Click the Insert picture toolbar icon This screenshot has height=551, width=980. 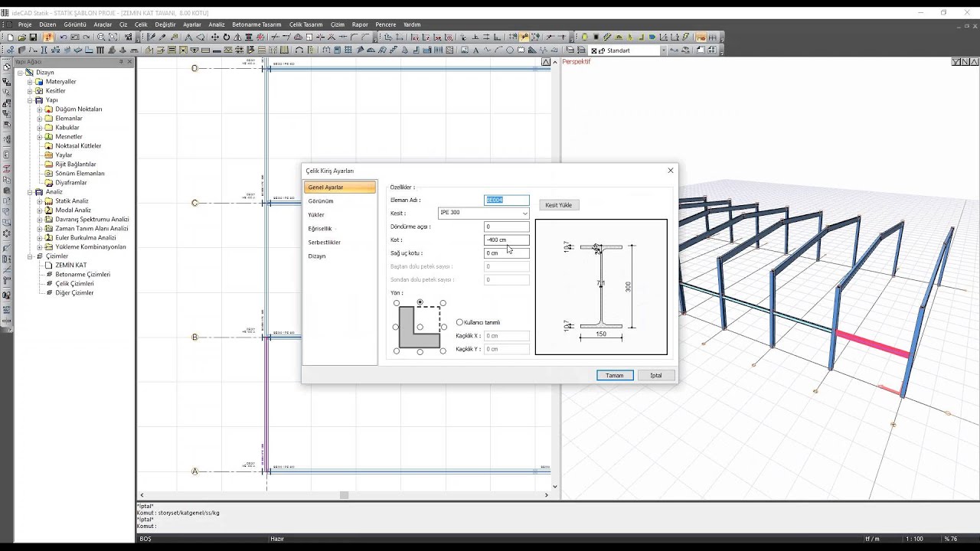pos(465,50)
